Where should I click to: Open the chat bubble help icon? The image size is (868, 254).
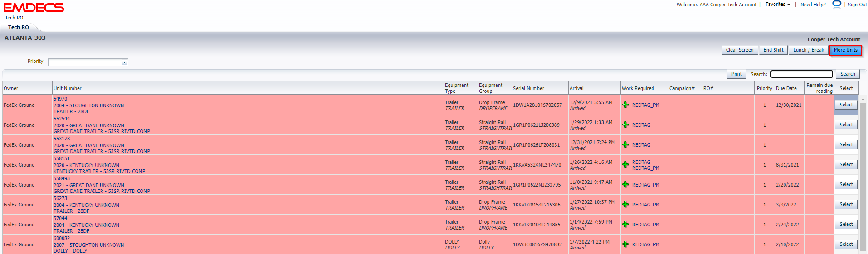point(837,5)
